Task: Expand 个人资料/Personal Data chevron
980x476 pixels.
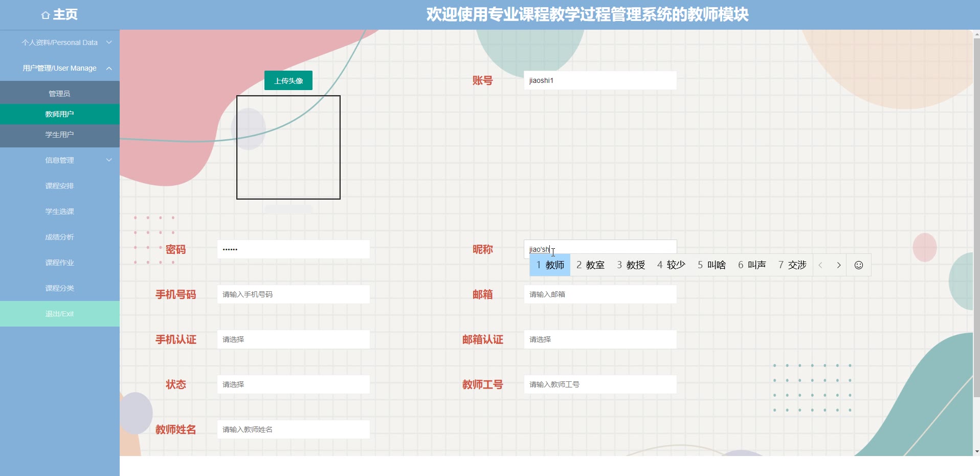Action: click(109, 42)
